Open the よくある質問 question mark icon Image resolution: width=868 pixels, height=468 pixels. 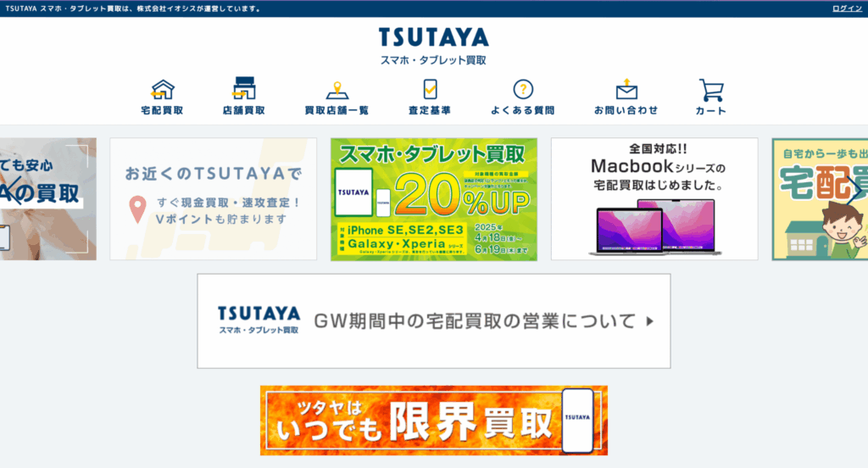click(x=522, y=89)
